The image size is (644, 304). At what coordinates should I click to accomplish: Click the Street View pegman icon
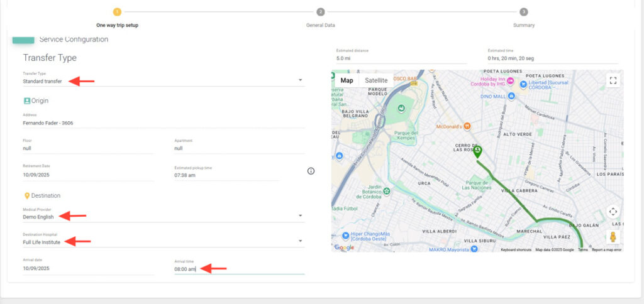[613, 237]
